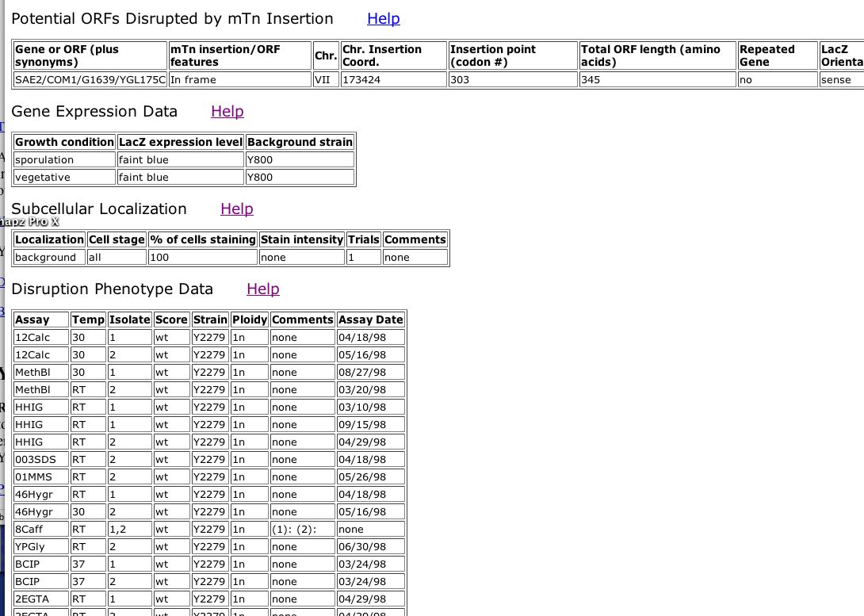
Task: Select the 'LacZ expression level' column header
Action: tap(180, 142)
